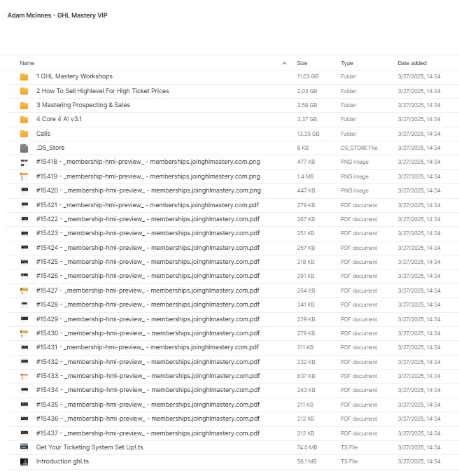Click thumbnail icon of #15437 PDF file
Image resolution: width=459 pixels, height=476 pixels.
tap(24, 433)
